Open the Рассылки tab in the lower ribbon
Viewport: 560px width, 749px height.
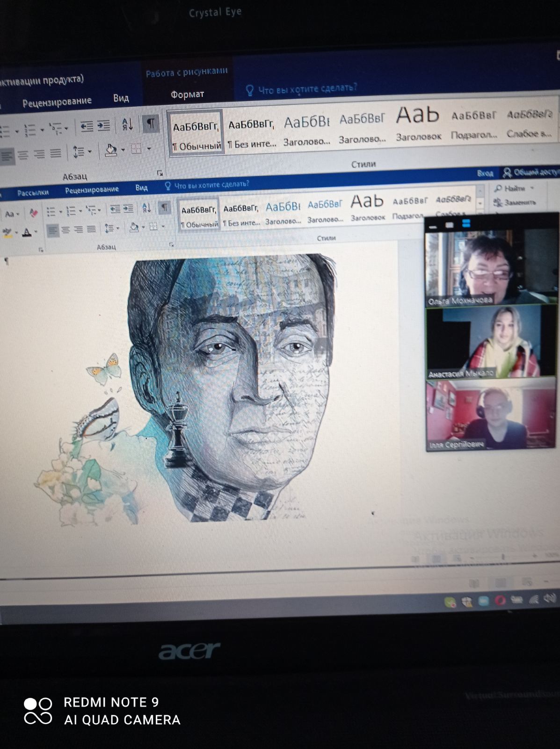tap(33, 192)
